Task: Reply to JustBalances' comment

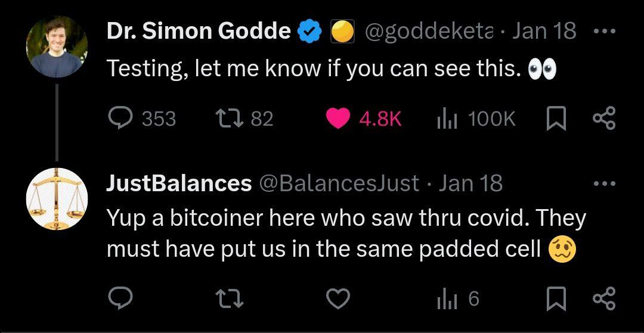Action: pyautogui.click(x=120, y=298)
